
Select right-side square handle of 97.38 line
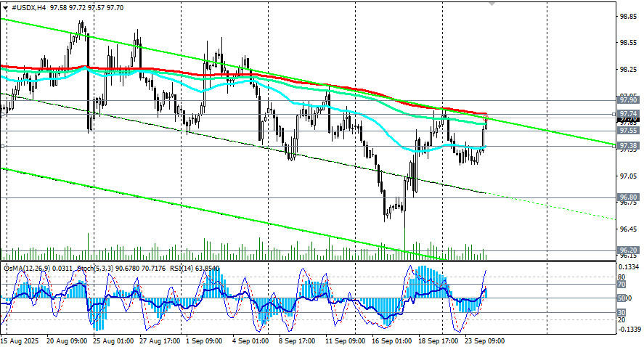614,146
